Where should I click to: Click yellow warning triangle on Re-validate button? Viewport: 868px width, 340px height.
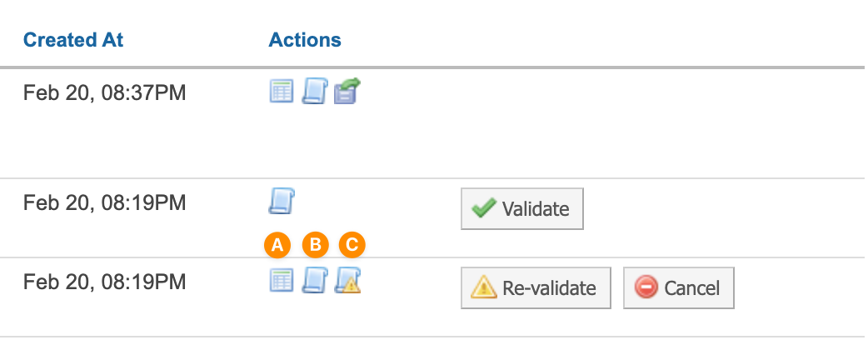(x=484, y=288)
